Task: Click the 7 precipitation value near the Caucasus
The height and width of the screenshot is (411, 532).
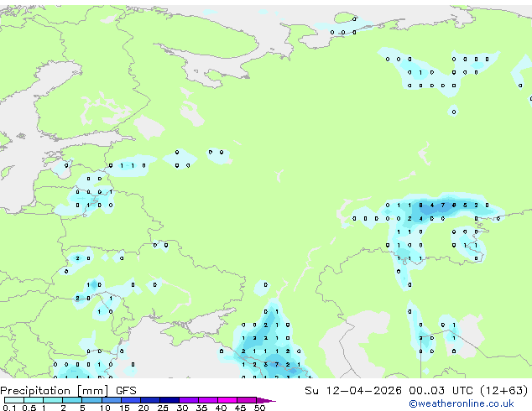Action: (x=277, y=365)
